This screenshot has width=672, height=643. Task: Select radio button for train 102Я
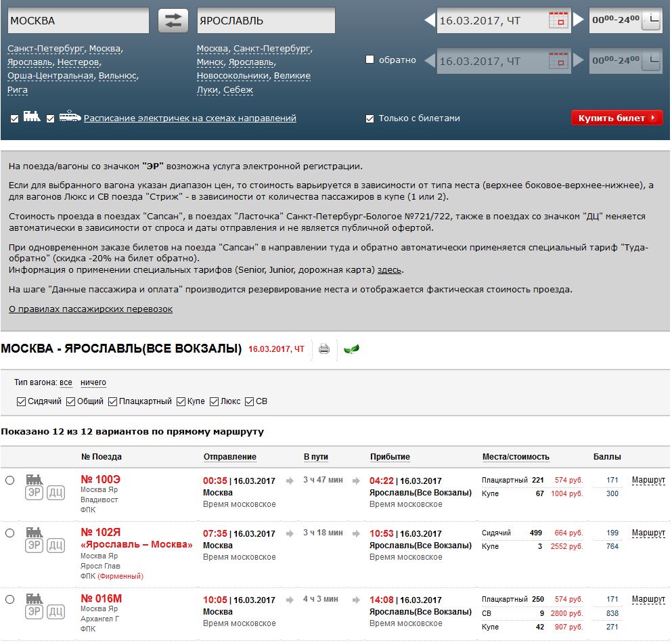tap(9, 533)
